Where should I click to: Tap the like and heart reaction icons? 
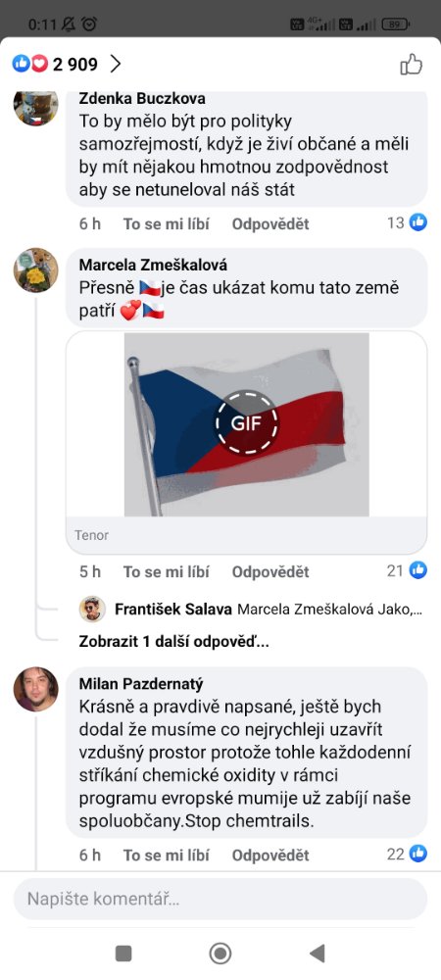tap(30, 64)
